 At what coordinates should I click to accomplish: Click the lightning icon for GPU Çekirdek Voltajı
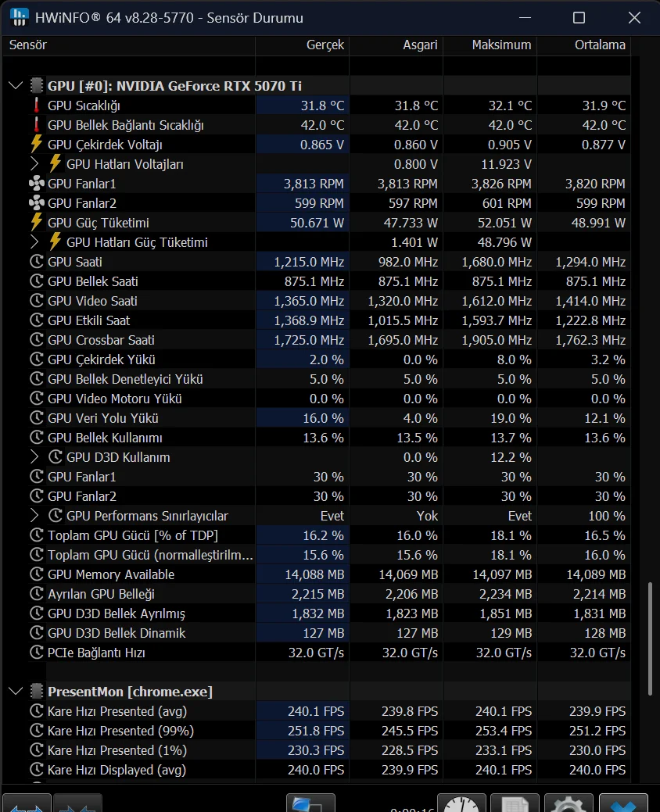(x=36, y=145)
